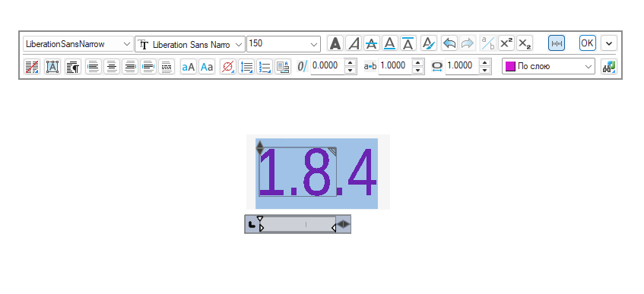Toggle bold text formatting
This screenshot has width=644, height=294.
[335, 43]
